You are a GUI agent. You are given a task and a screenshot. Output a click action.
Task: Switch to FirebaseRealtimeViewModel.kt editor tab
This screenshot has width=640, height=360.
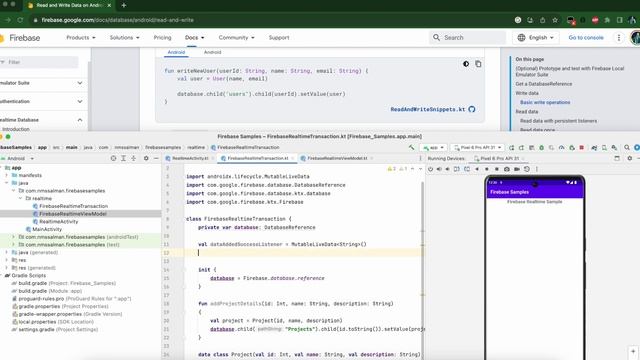coord(337,158)
